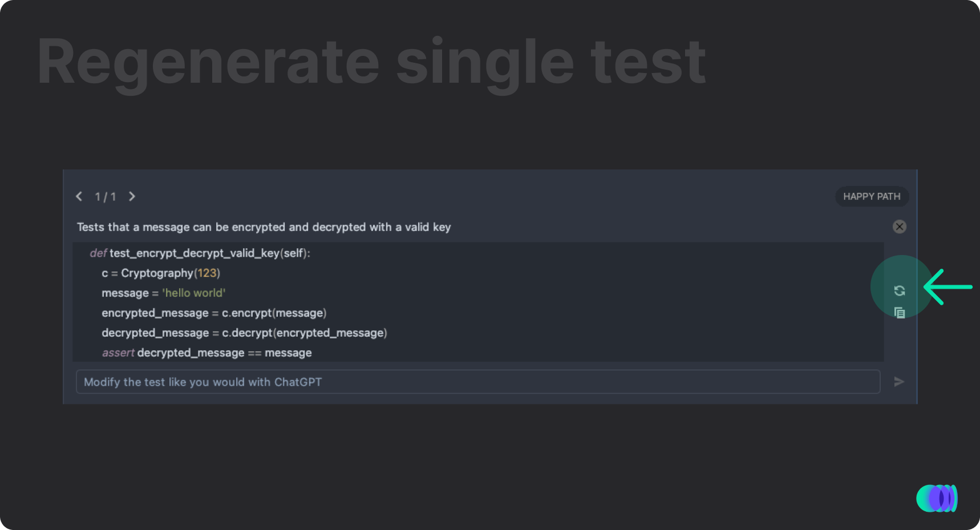Click the assert keyword in the last line
This screenshot has height=530, width=980.
click(118, 353)
